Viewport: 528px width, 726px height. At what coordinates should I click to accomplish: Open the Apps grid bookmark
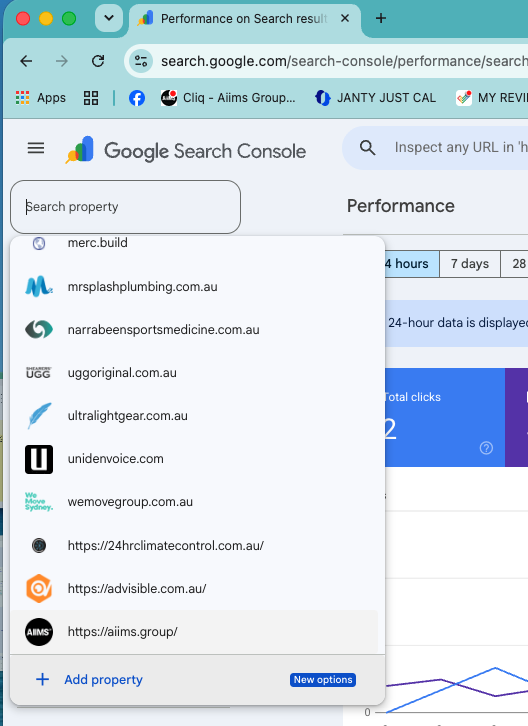[x=41, y=98]
